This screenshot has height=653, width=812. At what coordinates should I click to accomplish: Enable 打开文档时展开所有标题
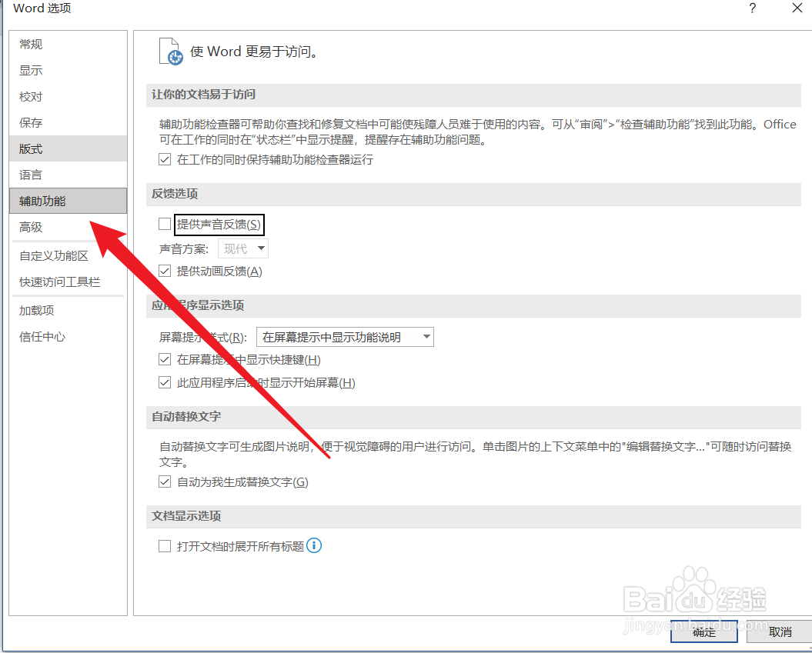click(x=165, y=545)
